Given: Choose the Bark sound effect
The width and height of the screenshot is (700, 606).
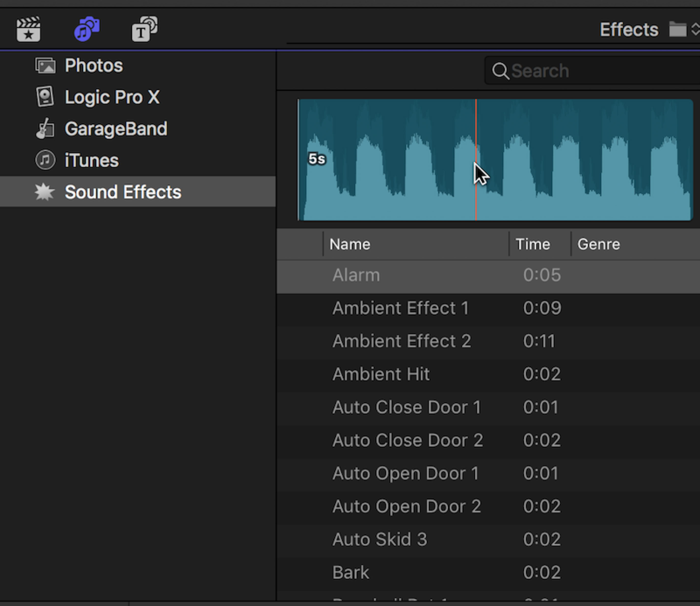Looking at the screenshot, I should coord(351,572).
